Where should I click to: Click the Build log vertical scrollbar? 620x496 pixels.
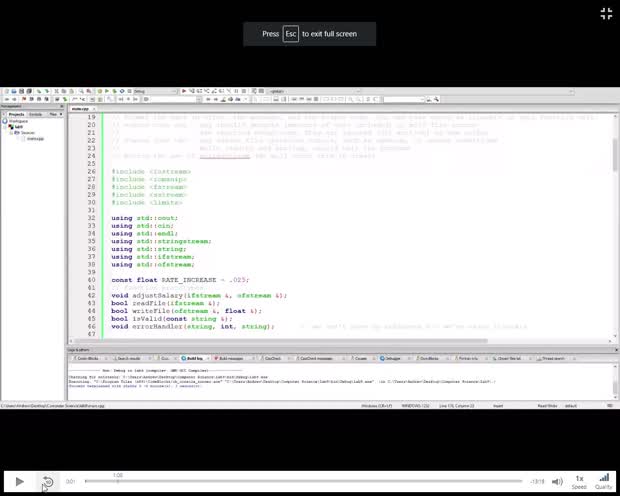pyautogui.click(x=615, y=382)
